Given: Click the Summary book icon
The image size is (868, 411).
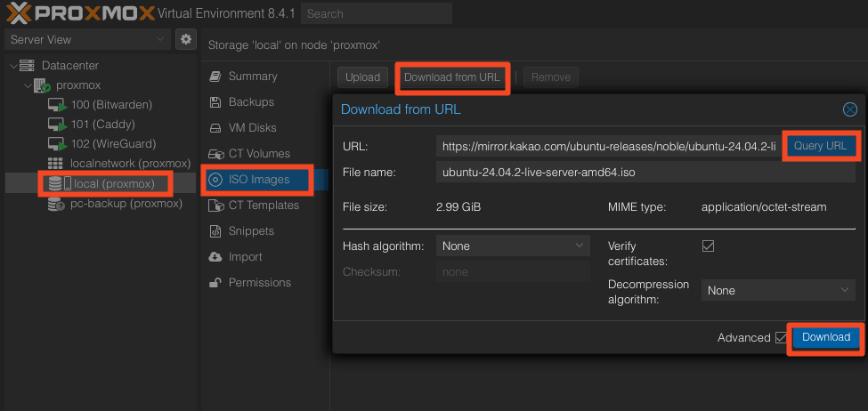Looking at the screenshot, I should (215, 77).
